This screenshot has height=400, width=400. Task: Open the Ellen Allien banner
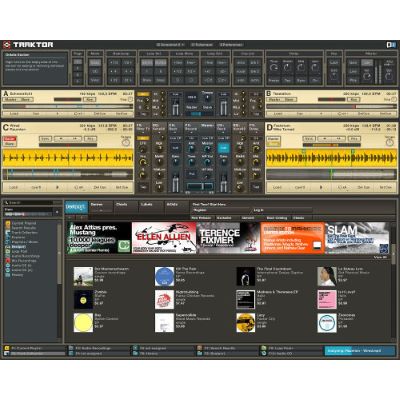pos(164,238)
